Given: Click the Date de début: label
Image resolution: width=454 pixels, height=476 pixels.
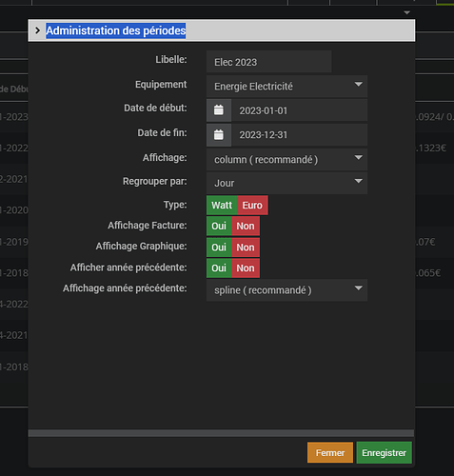Looking at the screenshot, I should coord(155,108).
